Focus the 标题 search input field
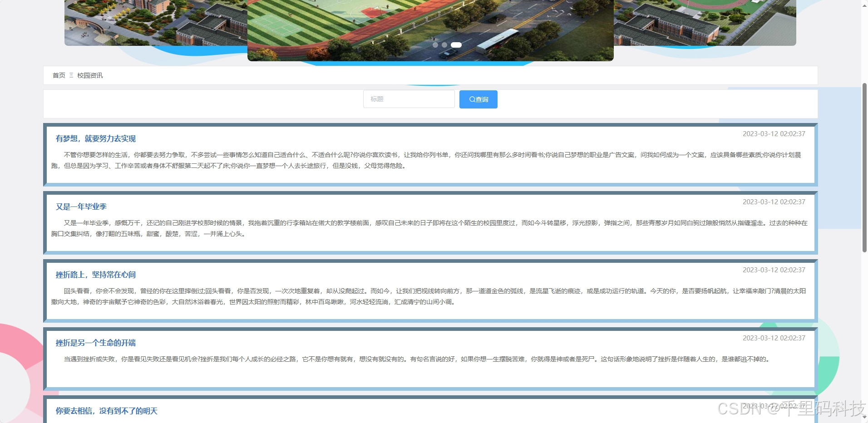Screen dimensions: 868x423 click(409, 99)
